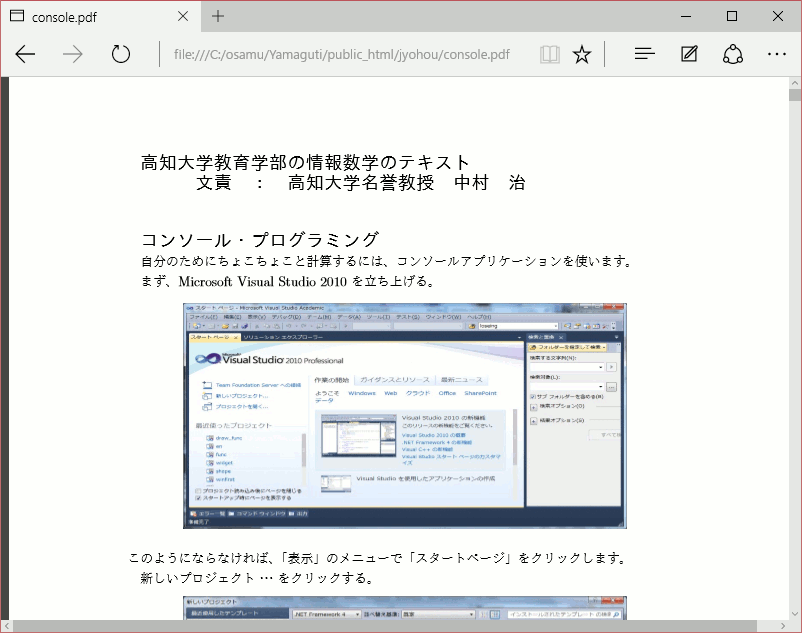Screen dimensions: 802x633
Task: Click the horizontal scrollbar right arrow
Action: [783, 626]
